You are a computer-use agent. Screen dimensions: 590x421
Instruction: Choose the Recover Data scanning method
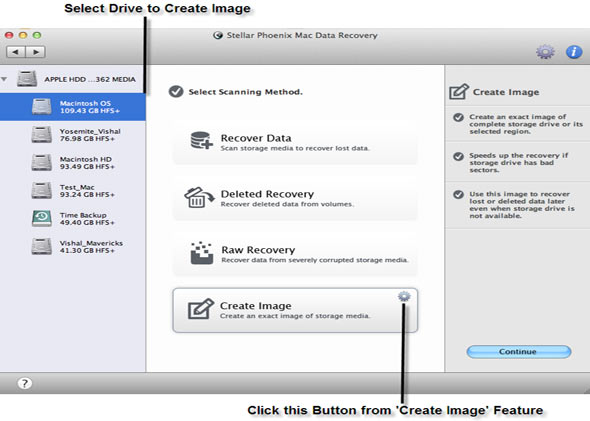pos(295,143)
